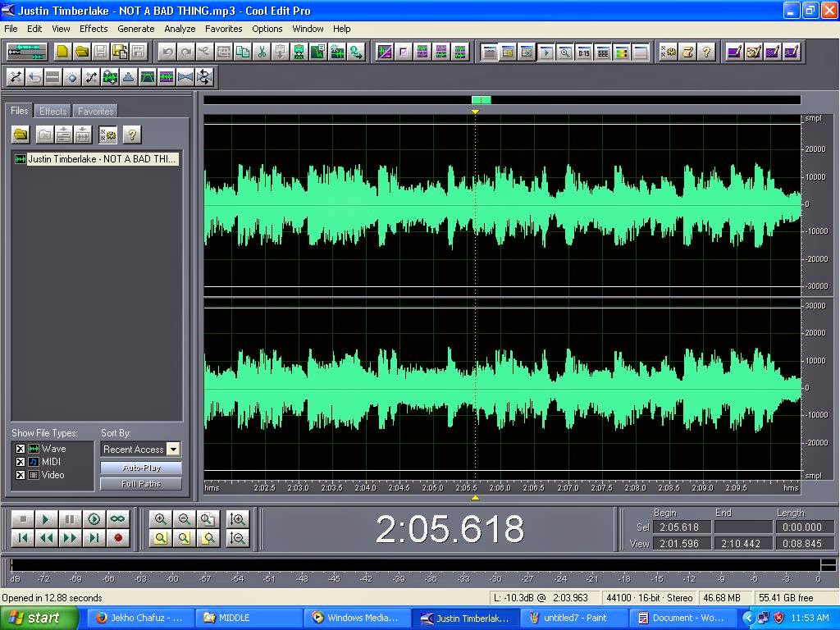
Task: Click the Scripts scroll icon
Action: pyautogui.click(x=688, y=52)
